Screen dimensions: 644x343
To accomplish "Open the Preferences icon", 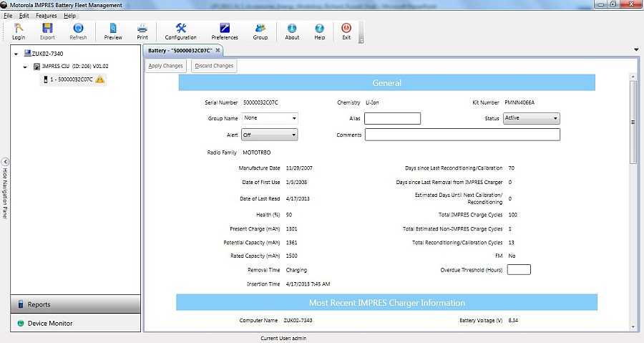I will pyautogui.click(x=225, y=28).
